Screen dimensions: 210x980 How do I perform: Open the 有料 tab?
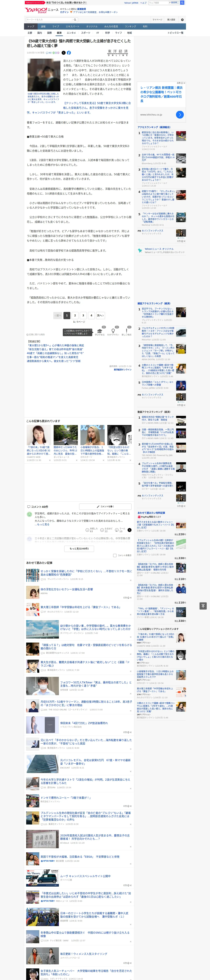pos(145,27)
